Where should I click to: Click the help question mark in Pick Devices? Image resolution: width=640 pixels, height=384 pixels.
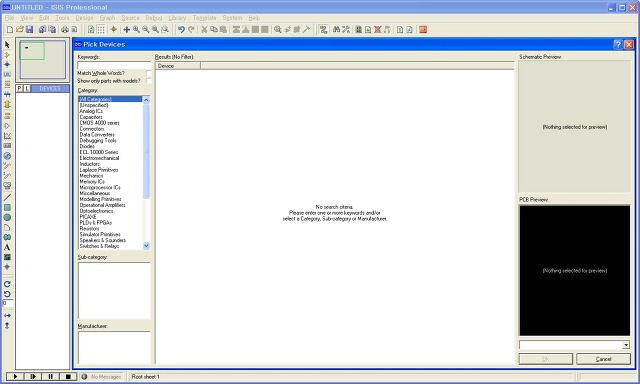click(618, 44)
